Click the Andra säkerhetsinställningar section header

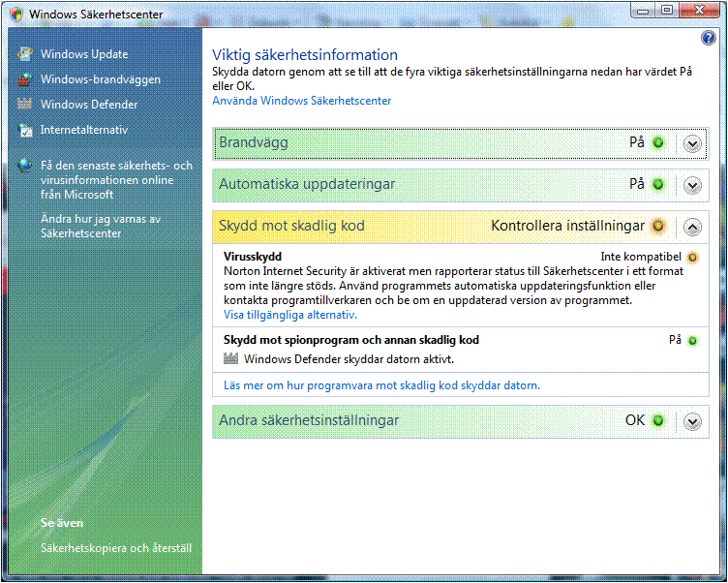(461, 421)
